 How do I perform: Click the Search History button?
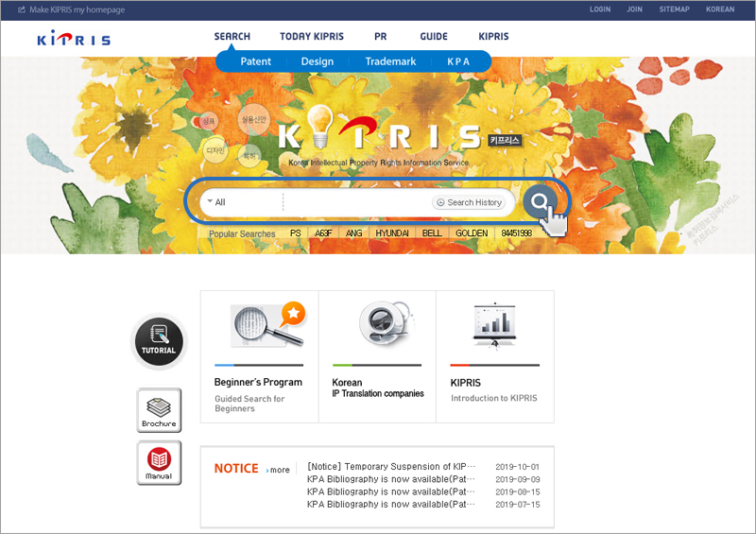point(469,202)
